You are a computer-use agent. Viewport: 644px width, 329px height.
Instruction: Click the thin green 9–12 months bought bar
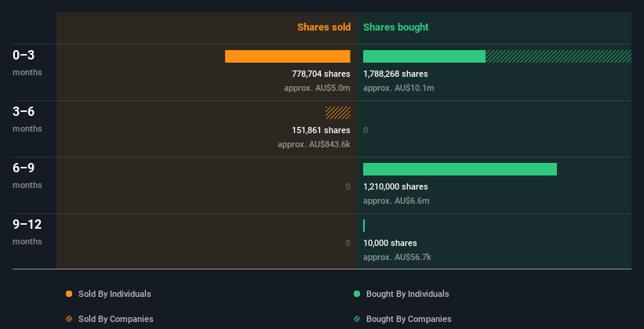point(364,226)
